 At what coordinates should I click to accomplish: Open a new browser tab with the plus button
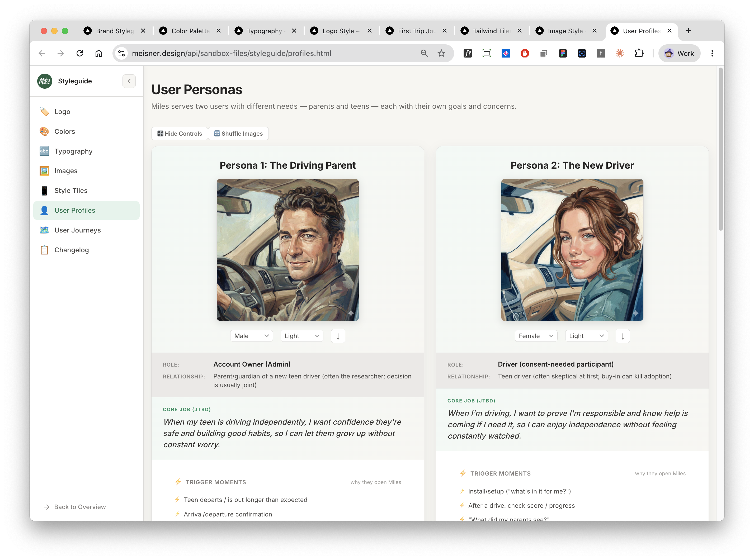click(x=688, y=31)
